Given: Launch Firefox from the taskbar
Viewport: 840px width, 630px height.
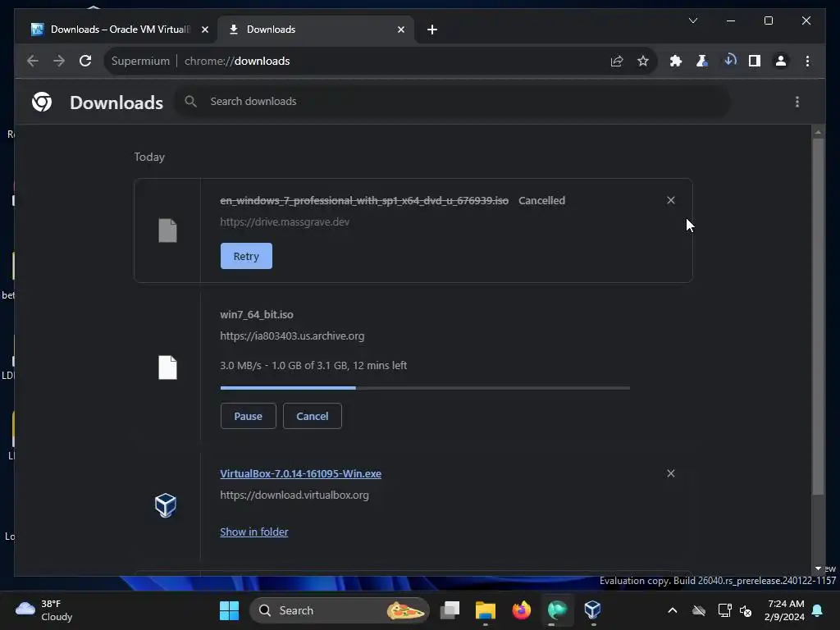Looking at the screenshot, I should pos(521,610).
